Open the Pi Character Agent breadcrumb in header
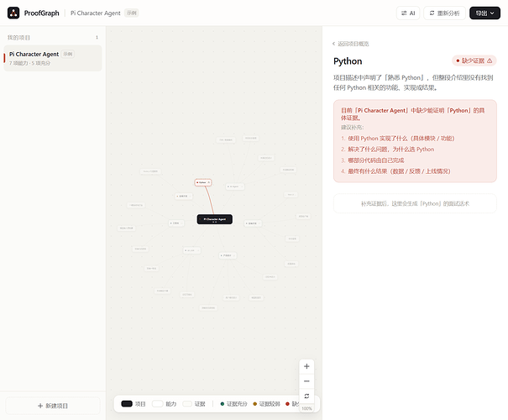The width and height of the screenshot is (508, 420). (95, 13)
